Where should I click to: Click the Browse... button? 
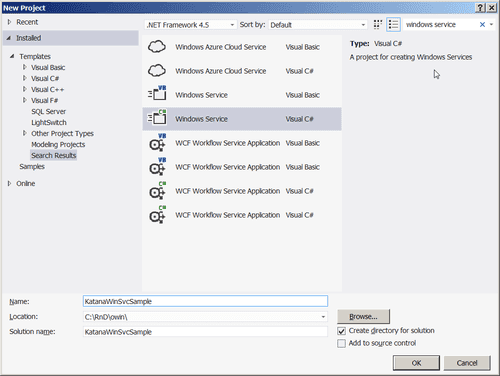(363, 317)
